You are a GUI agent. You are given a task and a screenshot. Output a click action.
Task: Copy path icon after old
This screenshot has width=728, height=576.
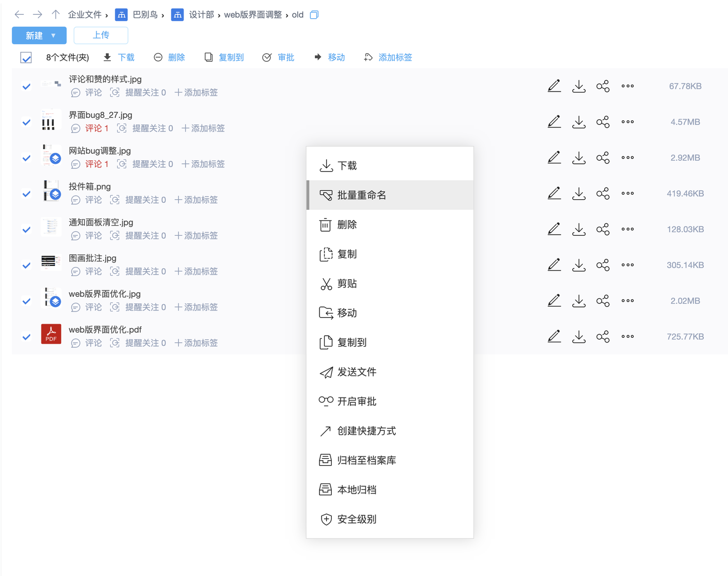314,15
